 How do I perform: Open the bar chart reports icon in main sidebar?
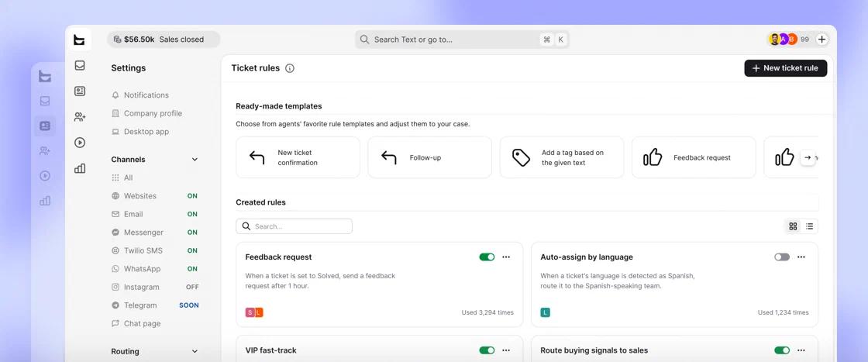coord(80,168)
